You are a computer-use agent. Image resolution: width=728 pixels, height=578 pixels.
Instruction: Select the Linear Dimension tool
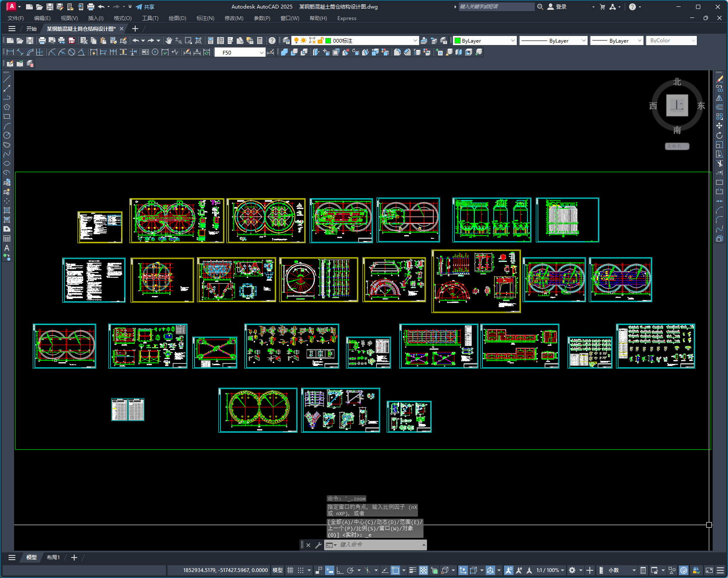10,52
